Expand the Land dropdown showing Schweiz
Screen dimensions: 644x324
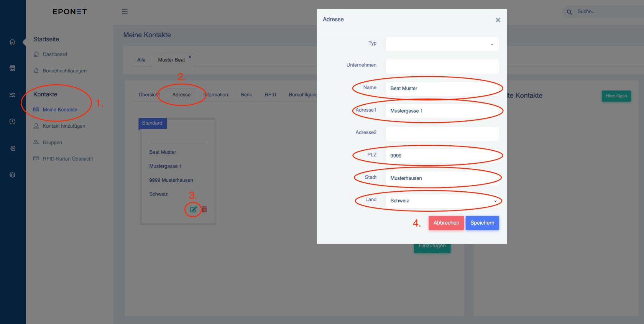[x=442, y=201]
